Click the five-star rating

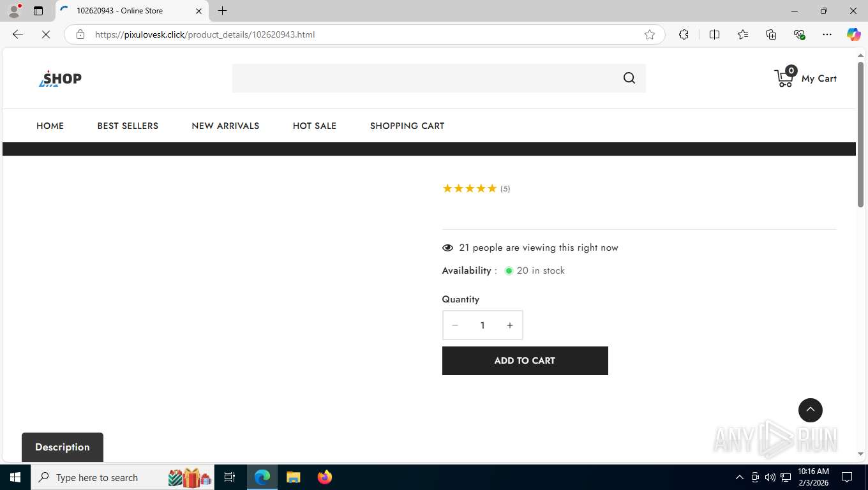pyautogui.click(x=469, y=188)
